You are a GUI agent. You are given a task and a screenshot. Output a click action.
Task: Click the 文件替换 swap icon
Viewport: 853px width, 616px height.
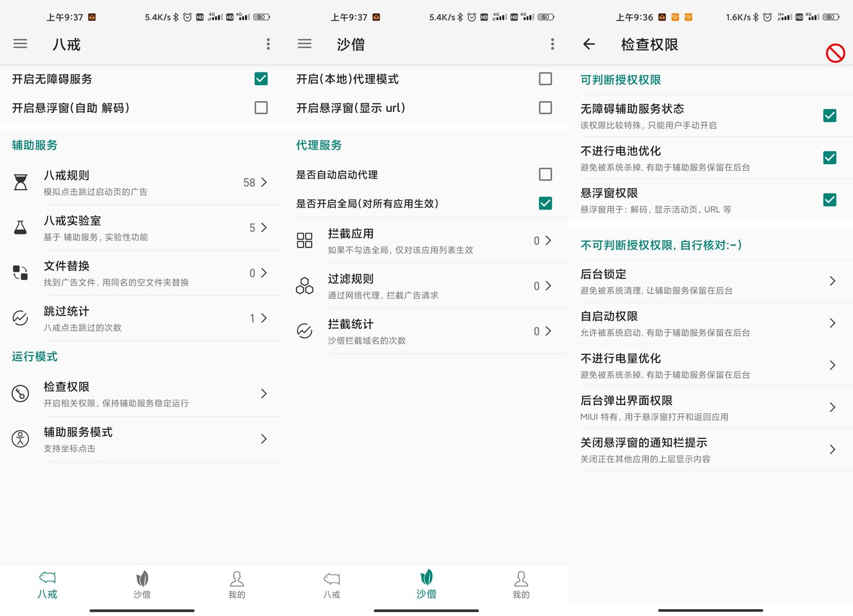point(20,273)
